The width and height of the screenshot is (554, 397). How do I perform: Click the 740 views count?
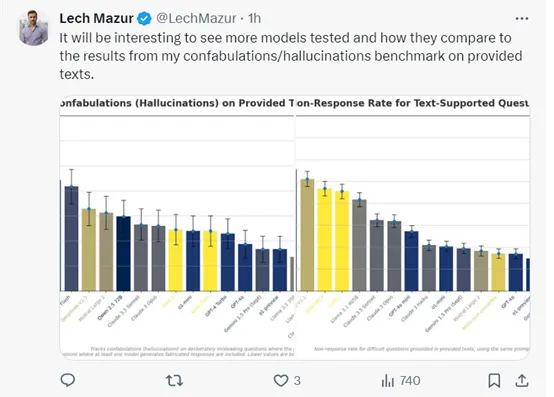click(410, 381)
